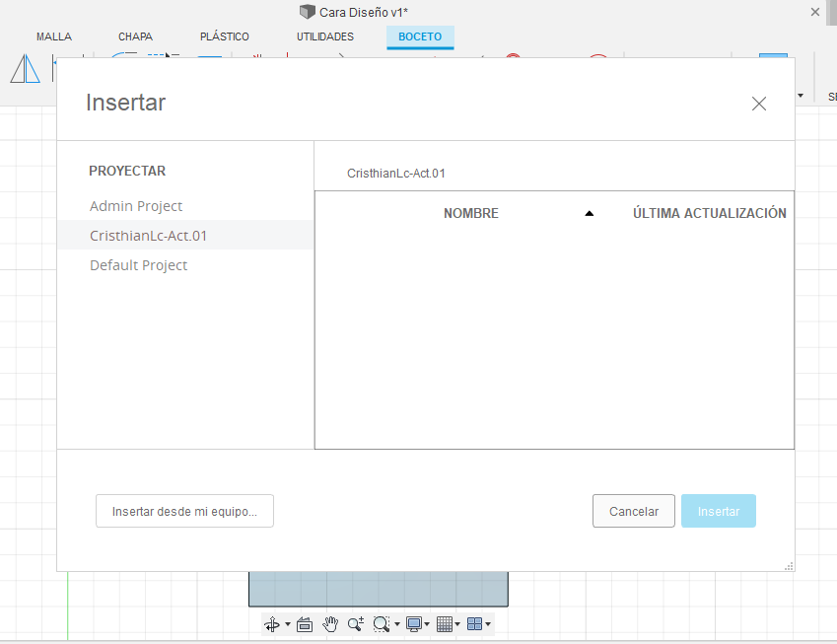Open the Viewports layout icon
Viewport: 837px width, 644px height.
coord(474,623)
